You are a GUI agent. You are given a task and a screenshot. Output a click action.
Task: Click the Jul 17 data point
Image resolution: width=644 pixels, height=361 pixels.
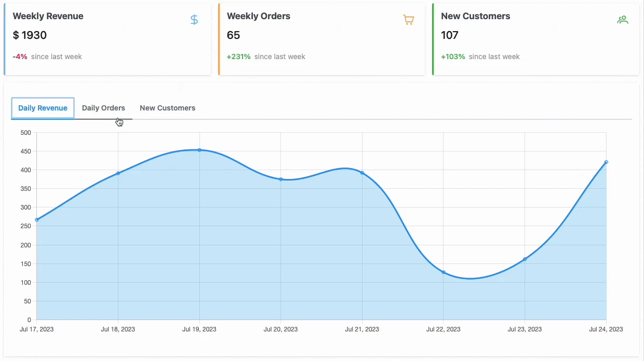(36, 219)
